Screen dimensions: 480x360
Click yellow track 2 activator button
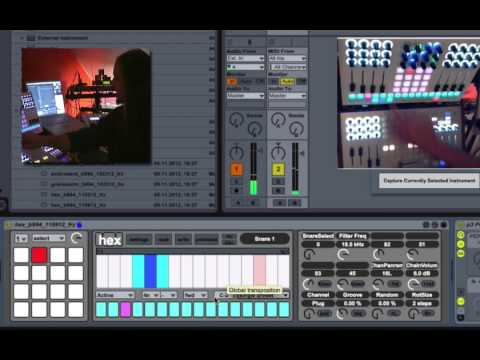tap(278, 169)
